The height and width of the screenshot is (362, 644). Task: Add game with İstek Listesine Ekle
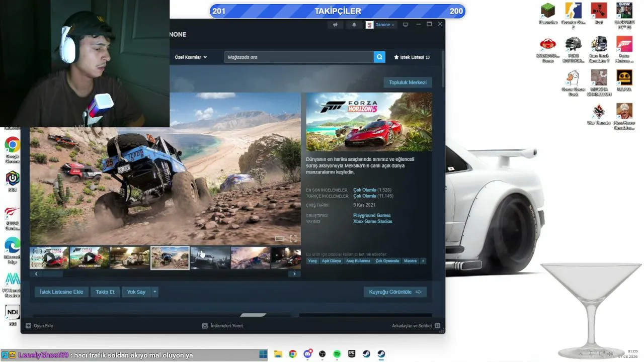(61, 292)
